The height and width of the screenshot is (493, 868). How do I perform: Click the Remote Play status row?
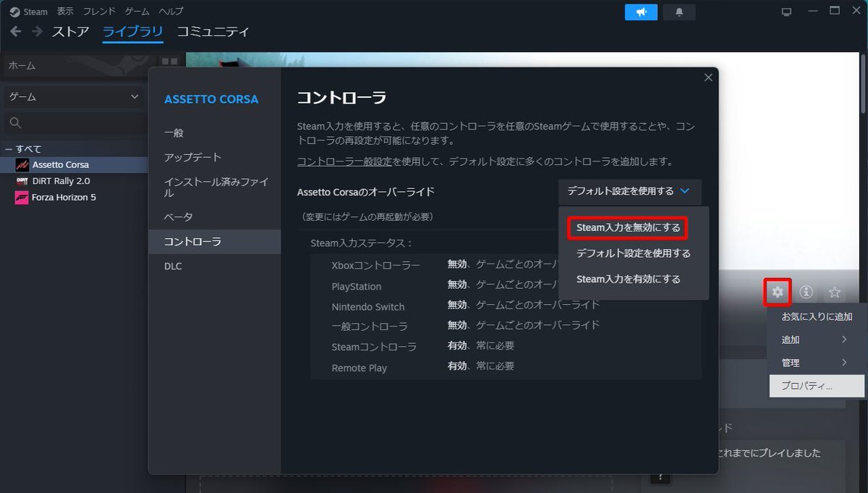click(506, 367)
